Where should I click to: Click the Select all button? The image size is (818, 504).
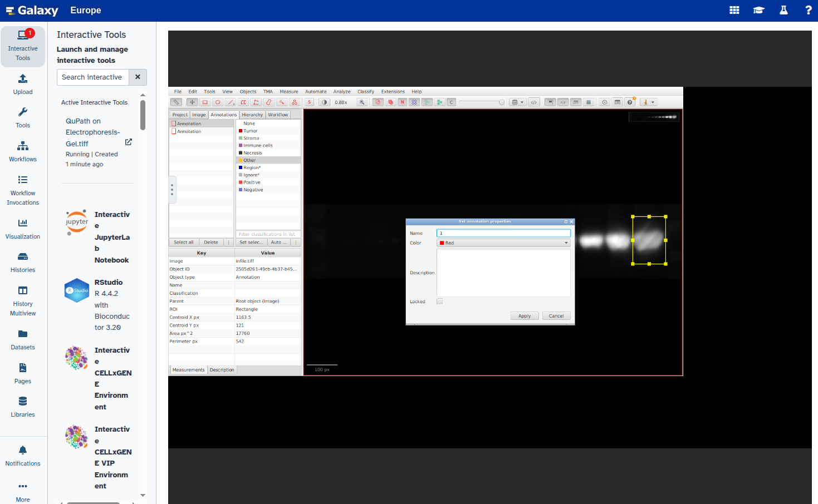coord(184,243)
